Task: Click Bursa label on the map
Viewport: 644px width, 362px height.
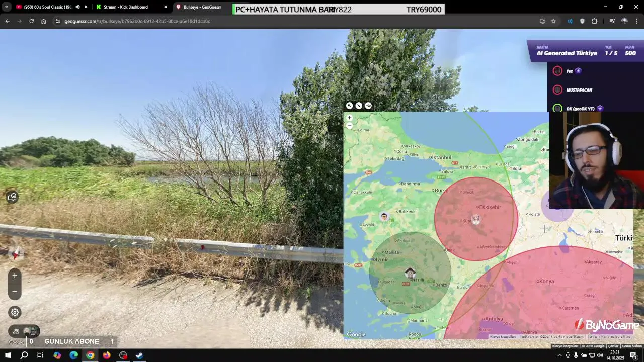Action: click(x=441, y=191)
